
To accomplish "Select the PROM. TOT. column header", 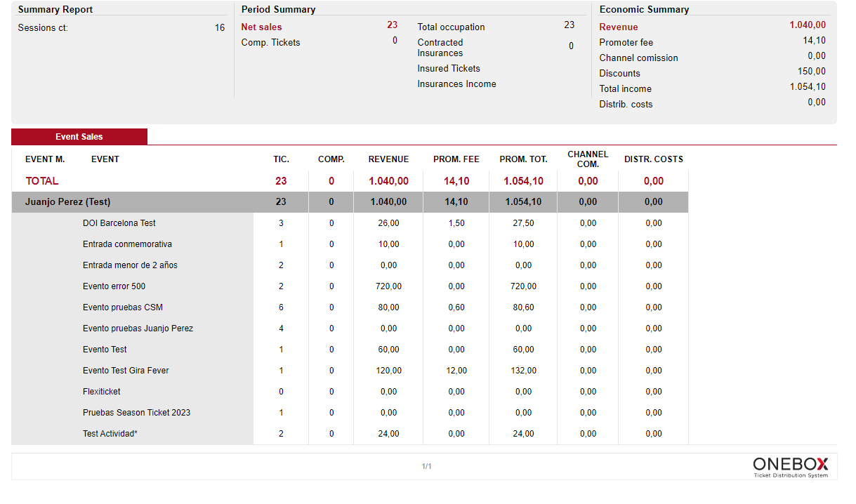I will (523, 159).
